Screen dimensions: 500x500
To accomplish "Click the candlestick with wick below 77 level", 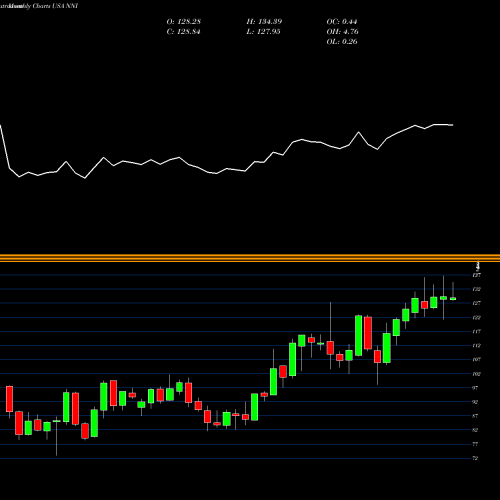I will click(57, 421).
